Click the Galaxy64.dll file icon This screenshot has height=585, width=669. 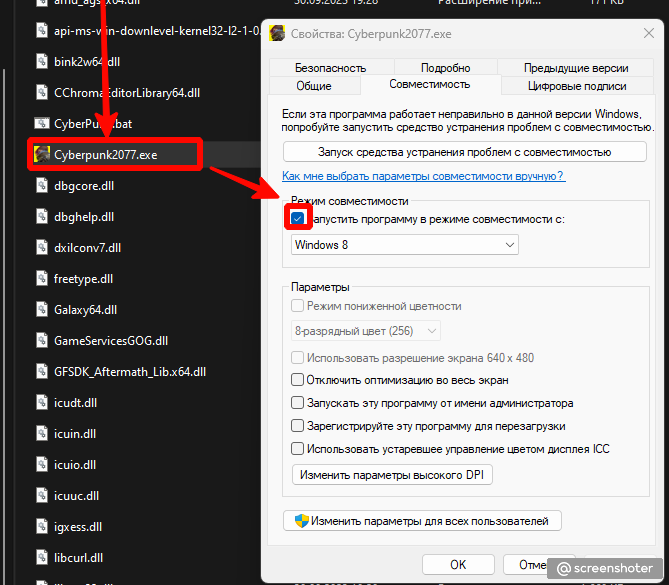(x=42, y=309)
